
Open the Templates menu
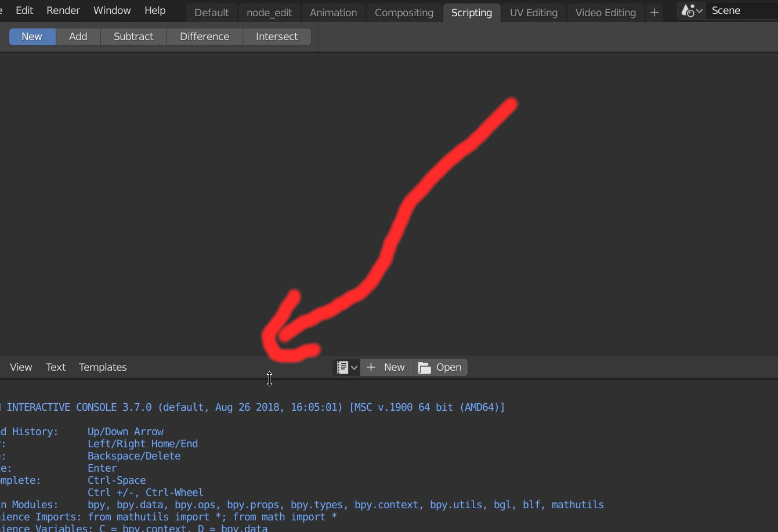click(x=103, y=367)
